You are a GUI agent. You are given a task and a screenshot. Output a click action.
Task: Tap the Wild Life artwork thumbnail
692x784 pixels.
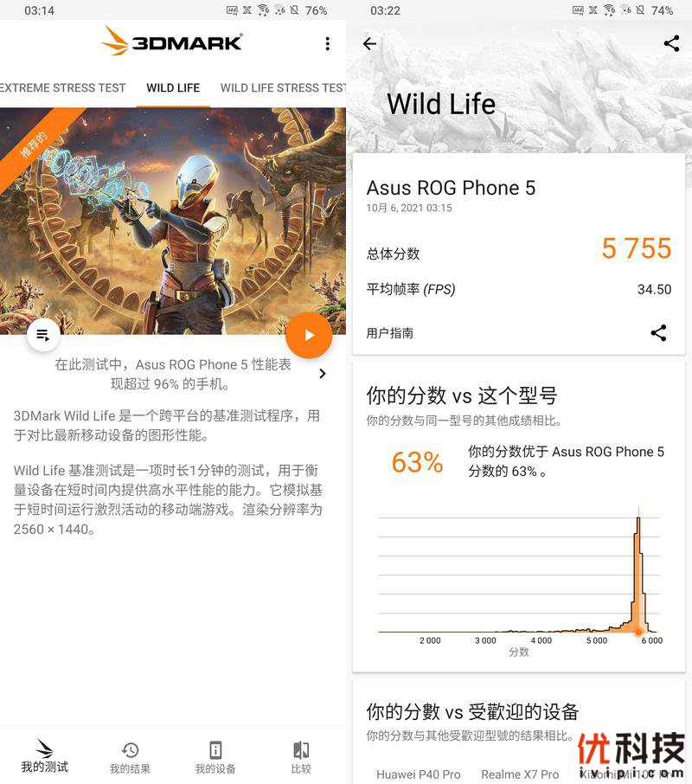point(173,221)
